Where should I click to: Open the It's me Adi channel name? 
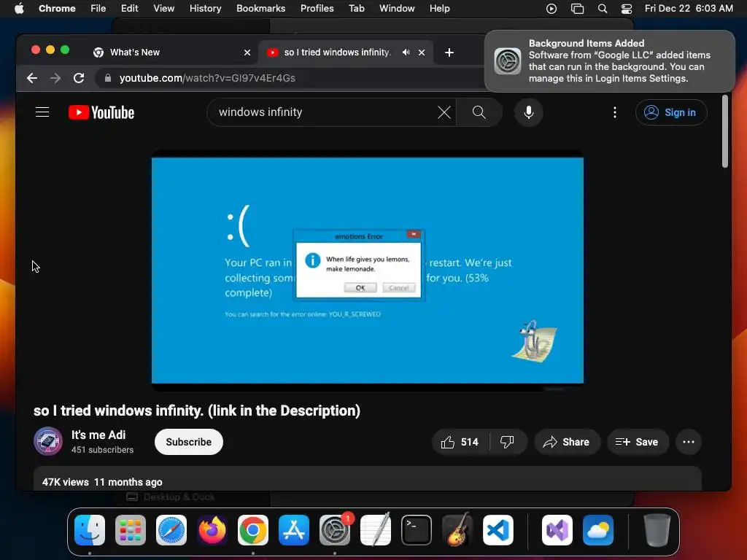click(98, 435)
